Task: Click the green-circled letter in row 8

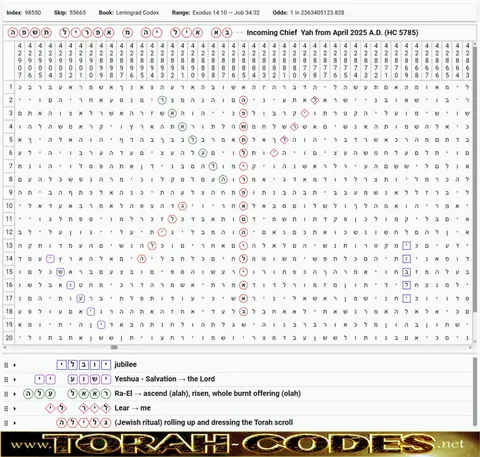Action: pos(223,179)
